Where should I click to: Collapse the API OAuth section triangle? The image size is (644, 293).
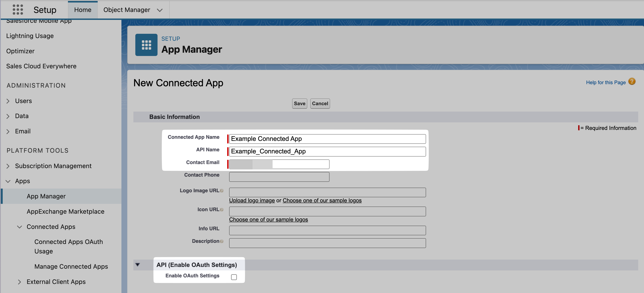tap(137, 264)
